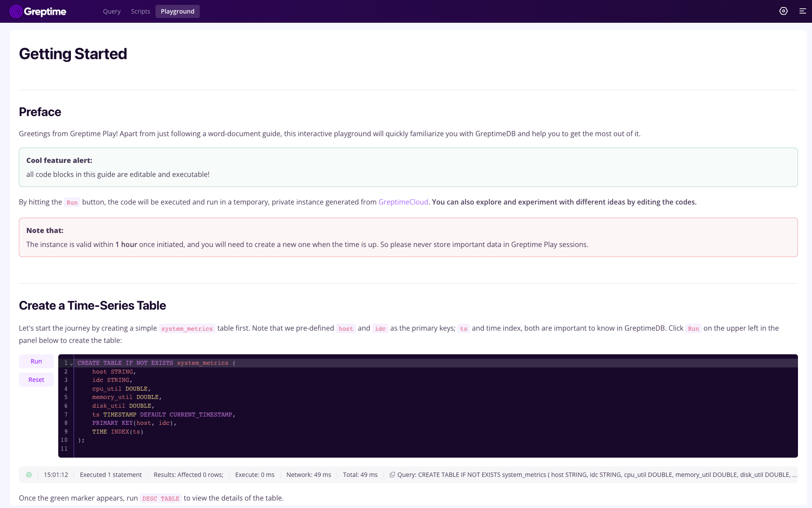Click line number 5 in the editor gutter
This screenshot has height=508, width=812.
point(66,397)
